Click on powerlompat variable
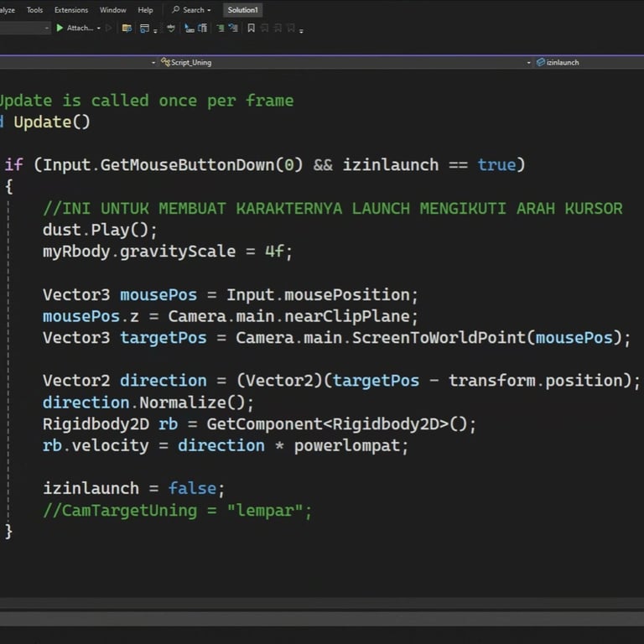The image size is (644, 644). [346, 445]
